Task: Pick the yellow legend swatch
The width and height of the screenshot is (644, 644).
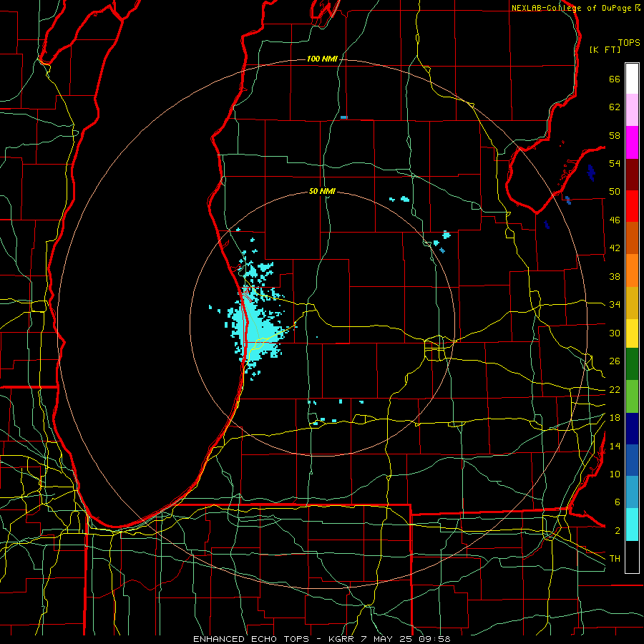Action: point(632,333)
